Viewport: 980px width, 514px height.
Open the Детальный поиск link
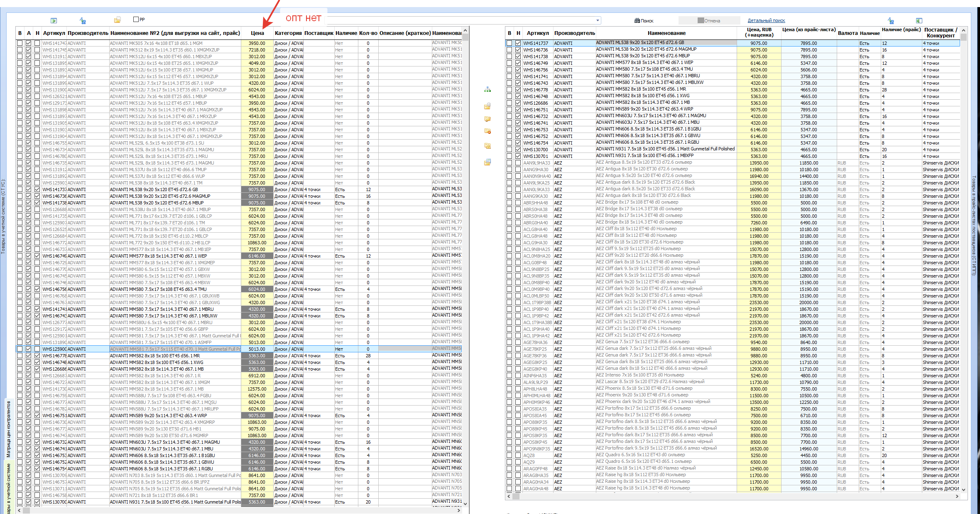point(766,20)
